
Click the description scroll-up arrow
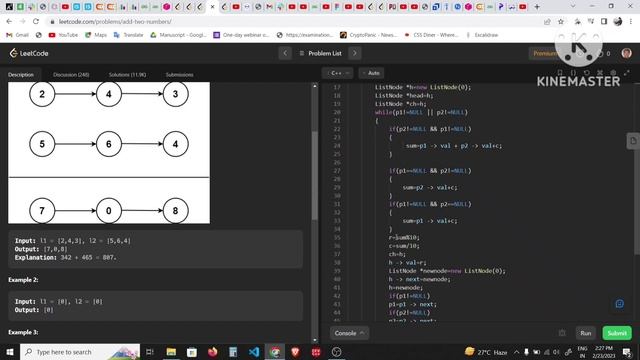click(x=314, y=86)
